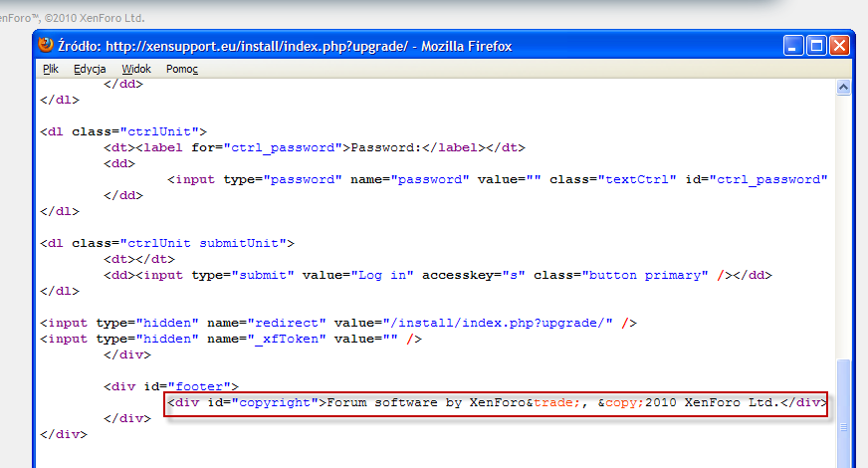Open the Widok menu

(136, 69)
